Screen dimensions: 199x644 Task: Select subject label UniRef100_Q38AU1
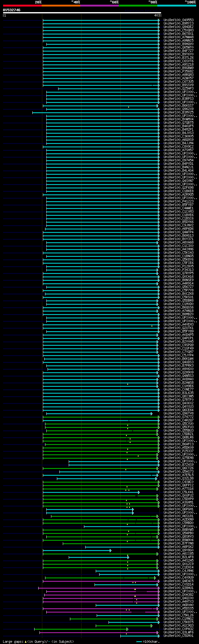179,588
